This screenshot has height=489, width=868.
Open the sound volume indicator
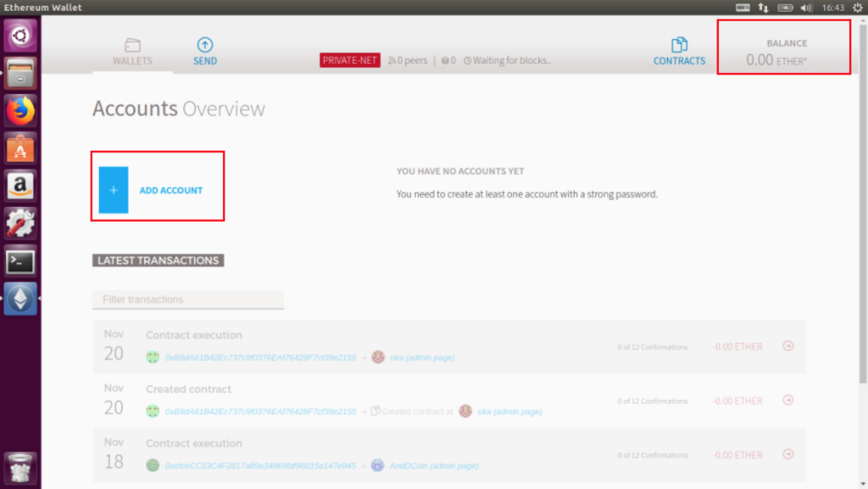[x=806, y=7]
